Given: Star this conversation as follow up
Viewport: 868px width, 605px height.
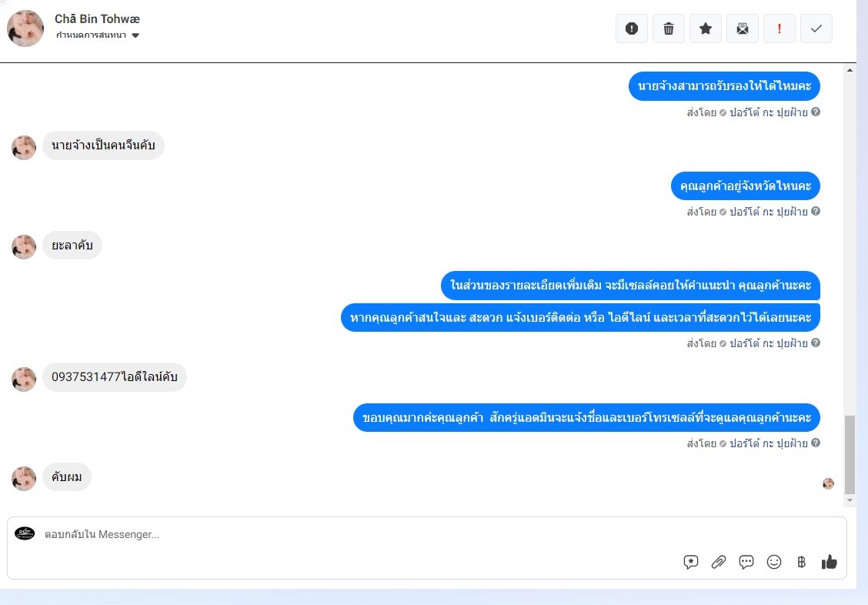Looking at the screenshot, I should click(705, 28).
